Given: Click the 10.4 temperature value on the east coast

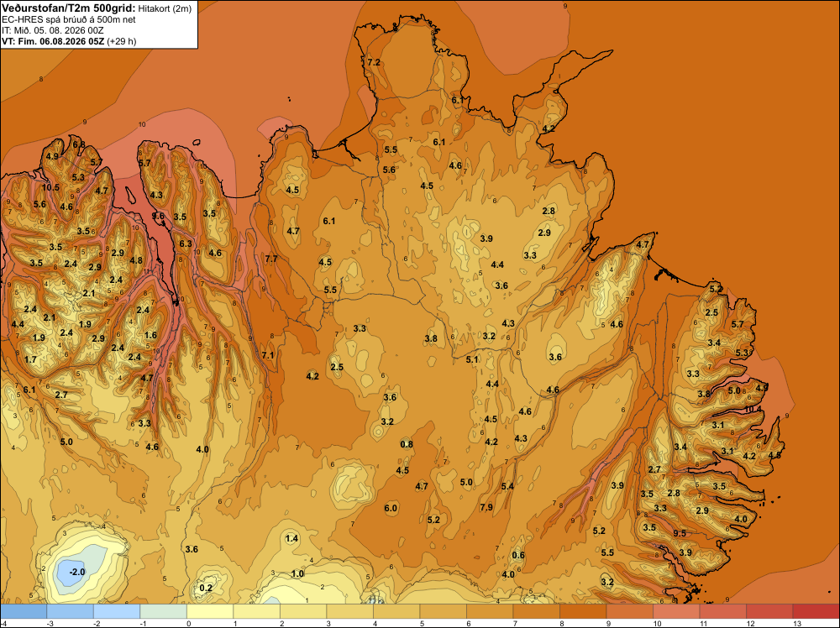Looking at the screenshot, I should pos(753,409).
